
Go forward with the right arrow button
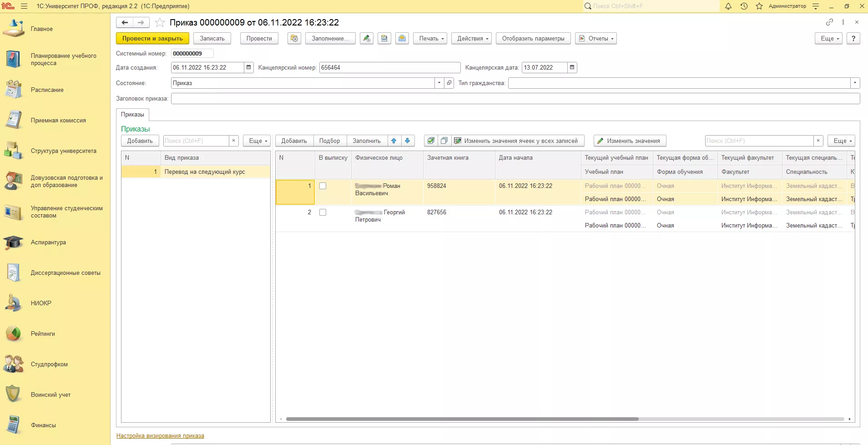pyautogui.click(x=141, y=22)
